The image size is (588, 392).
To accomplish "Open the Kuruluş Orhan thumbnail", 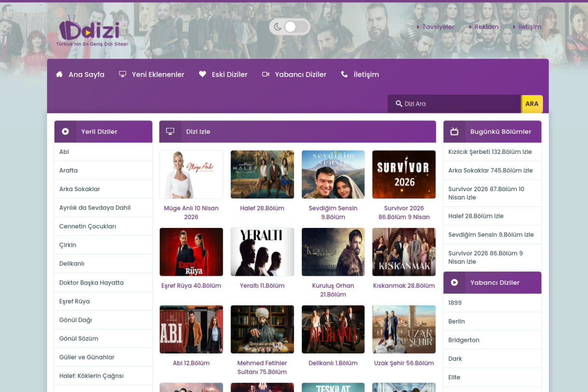I will (x=333, y=252).
